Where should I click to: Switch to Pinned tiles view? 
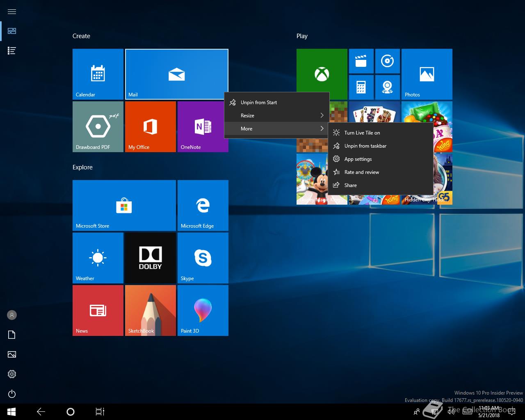pos(12,31)
